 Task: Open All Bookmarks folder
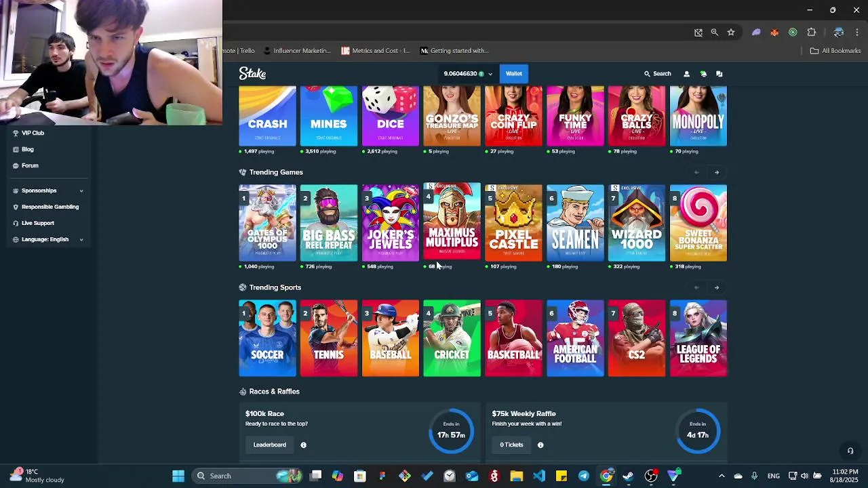(835, 51)
